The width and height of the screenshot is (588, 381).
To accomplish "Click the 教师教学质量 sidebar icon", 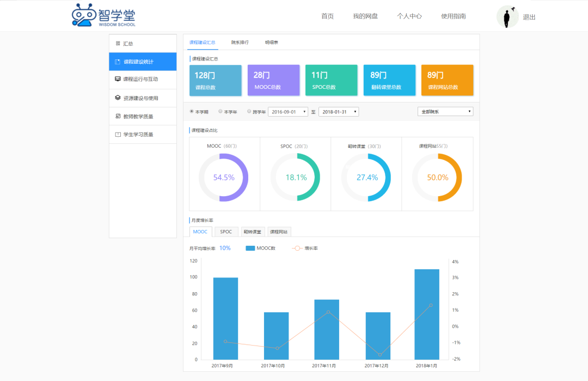I will pos(118,116).
